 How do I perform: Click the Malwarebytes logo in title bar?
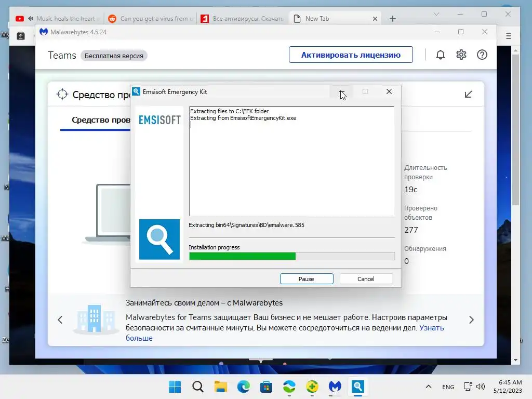44,32
